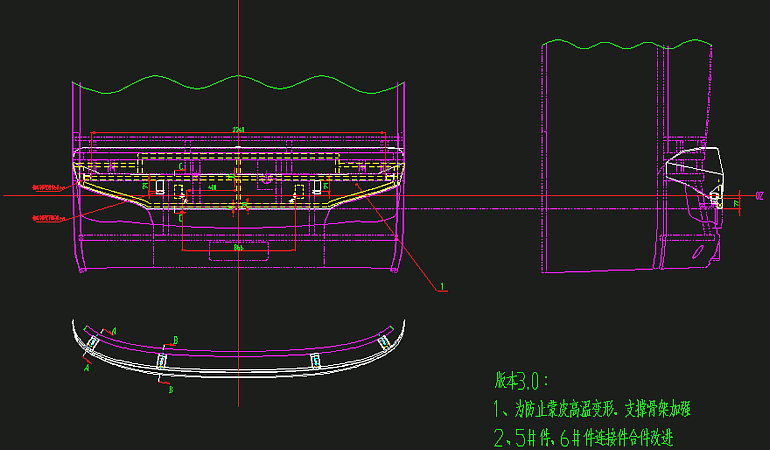
Task: Click the "版本3.0:" version heading text
Action: click(x=521, y=381)
